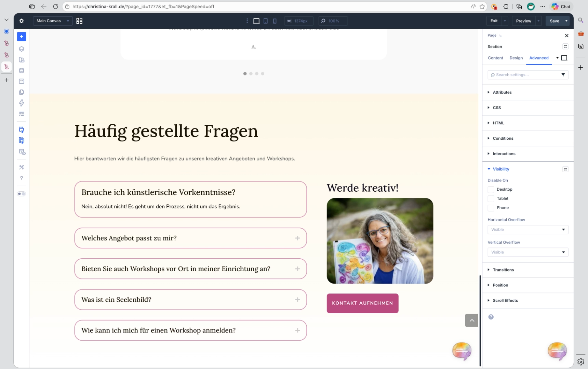Open the Layers panel icon
588x369 pixels.
coord(22,49)
